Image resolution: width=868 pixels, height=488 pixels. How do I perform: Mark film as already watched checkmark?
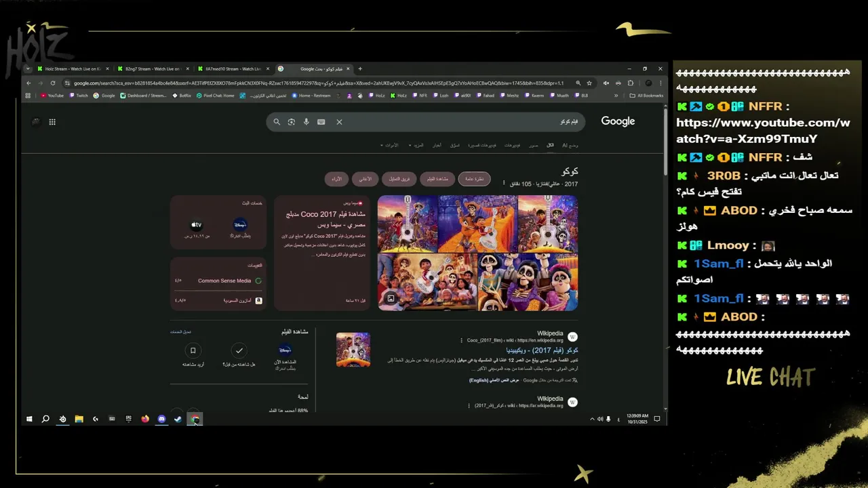(x=239, y=350)
